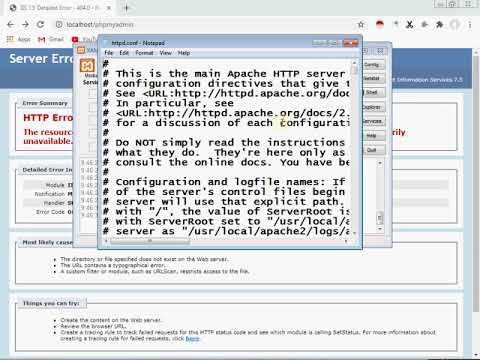Open the Notepad Edit menu

pos(124,53)
